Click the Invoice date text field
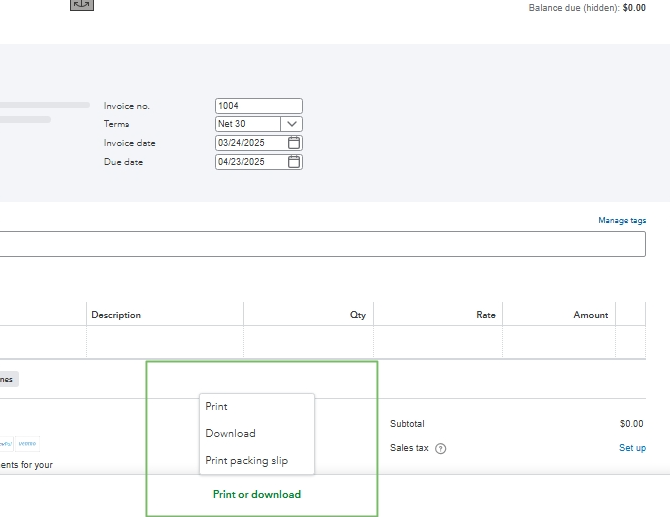Screen dimensions: 670x517 point(250,143)
